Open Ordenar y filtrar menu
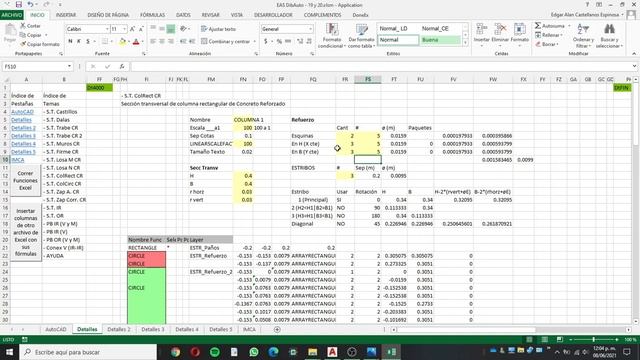Screen dimensions: 640x360 pos(583,36)
